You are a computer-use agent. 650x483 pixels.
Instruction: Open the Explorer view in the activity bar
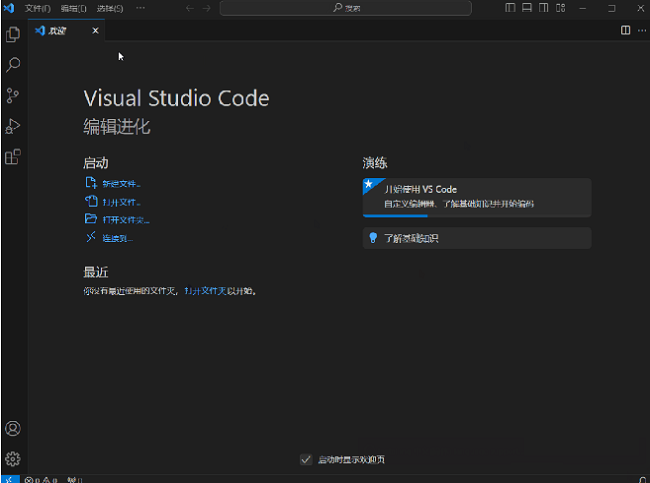click(x=13, y=34)
